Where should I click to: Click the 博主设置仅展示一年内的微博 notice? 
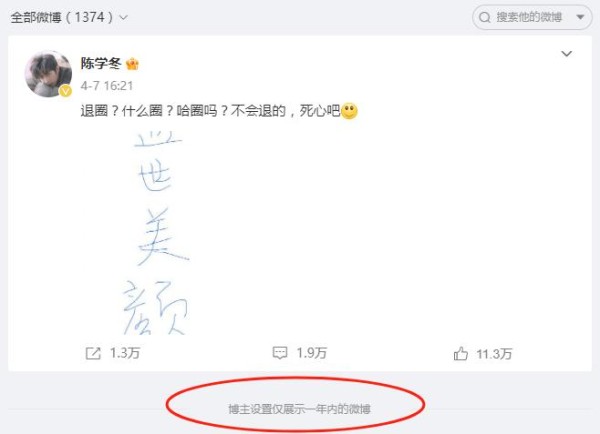click(299, 409)
